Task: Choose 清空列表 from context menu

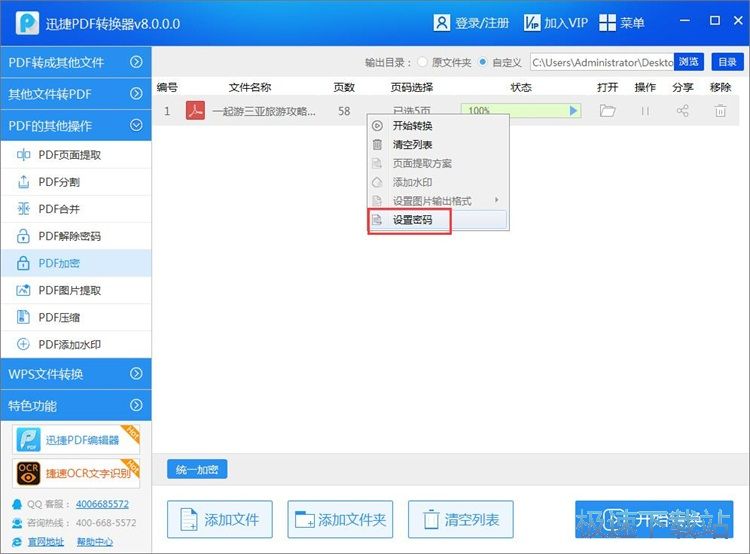Action: click(x=438, y=144)
